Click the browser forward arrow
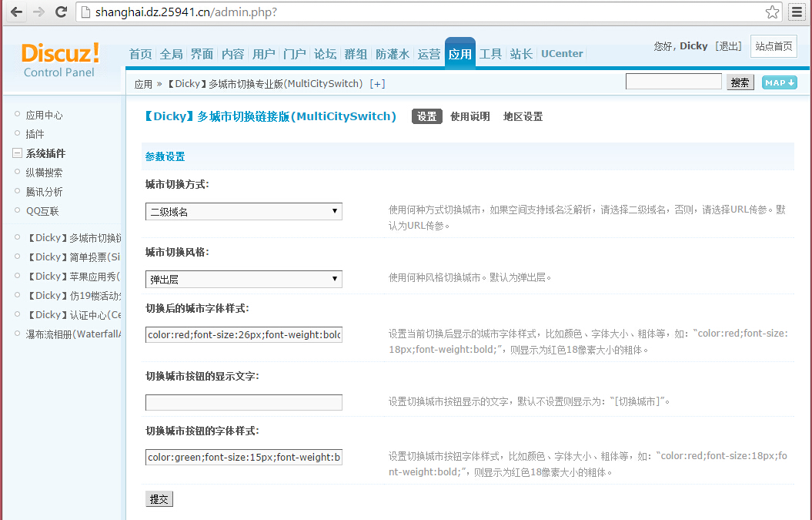The width and height of the screenshot is (812, 520). click(x=38, y=12)
